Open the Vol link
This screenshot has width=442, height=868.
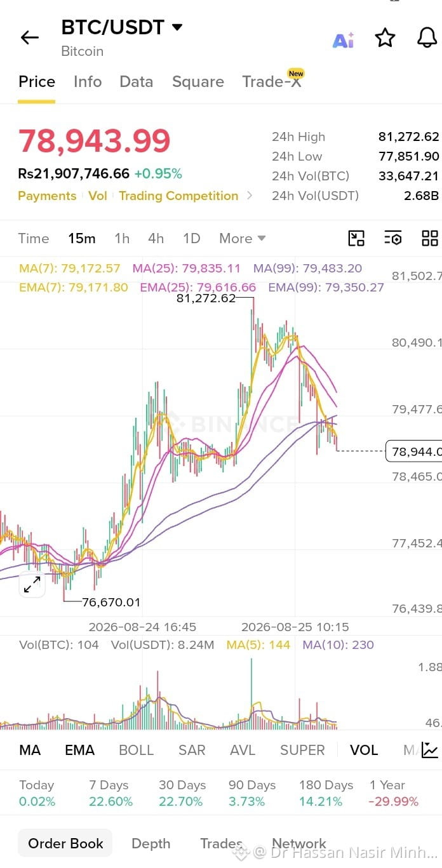click(98, 196)
